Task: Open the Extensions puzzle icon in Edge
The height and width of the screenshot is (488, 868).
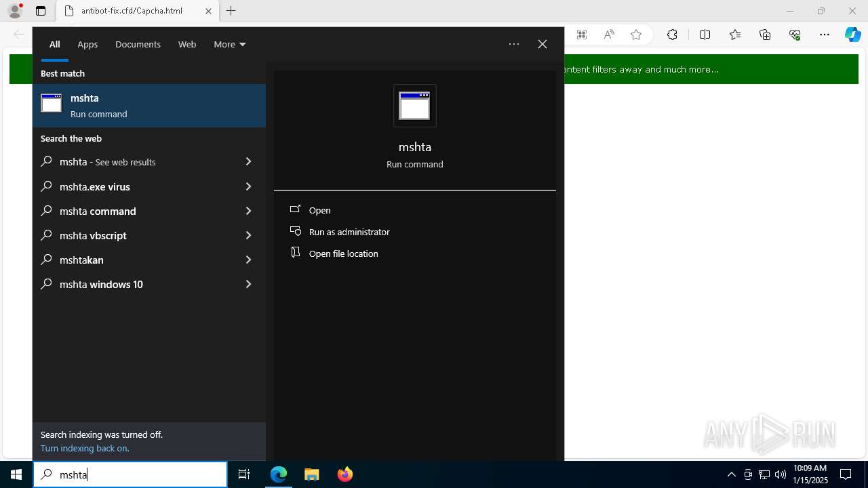Action: [x=672, y=35]
